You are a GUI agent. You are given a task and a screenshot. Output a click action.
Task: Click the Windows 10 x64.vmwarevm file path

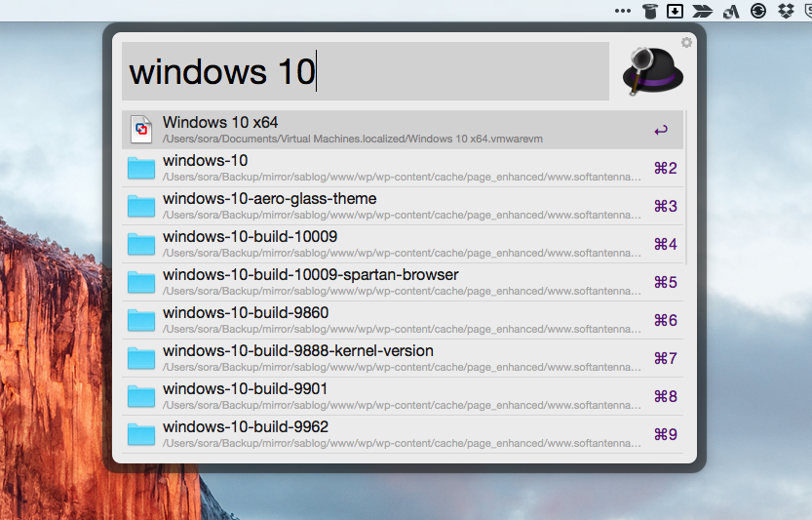[x=353, y=139]
